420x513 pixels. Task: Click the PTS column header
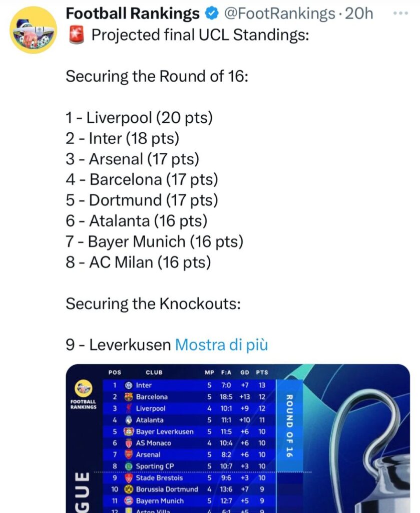[x=262, y=373]
